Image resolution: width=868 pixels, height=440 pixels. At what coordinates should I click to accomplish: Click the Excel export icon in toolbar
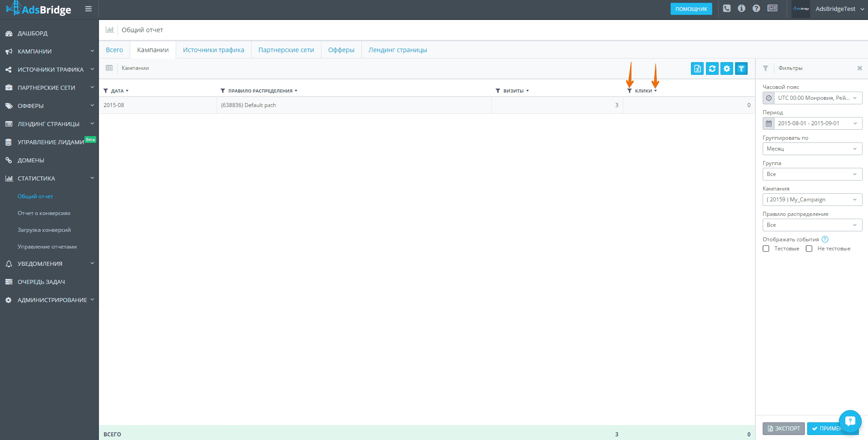[x=697, y=68]
